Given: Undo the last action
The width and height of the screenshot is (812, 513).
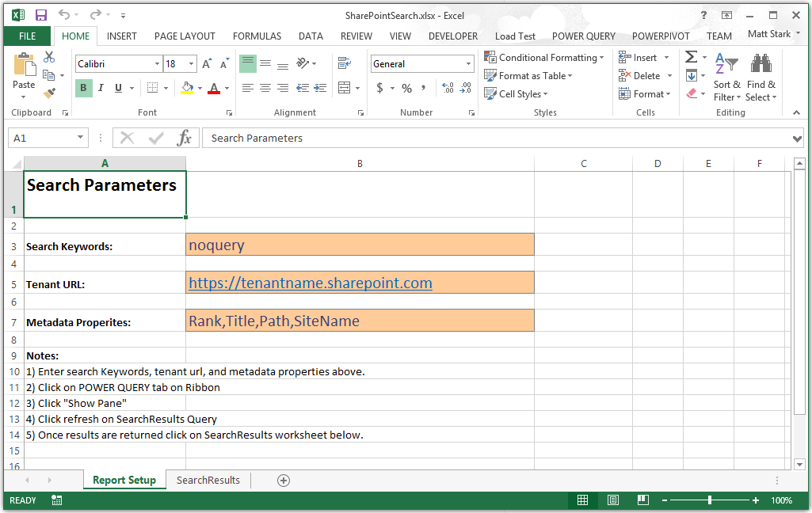Looking at the screenshot, I should pyautogui.click(x=63, y=14).
